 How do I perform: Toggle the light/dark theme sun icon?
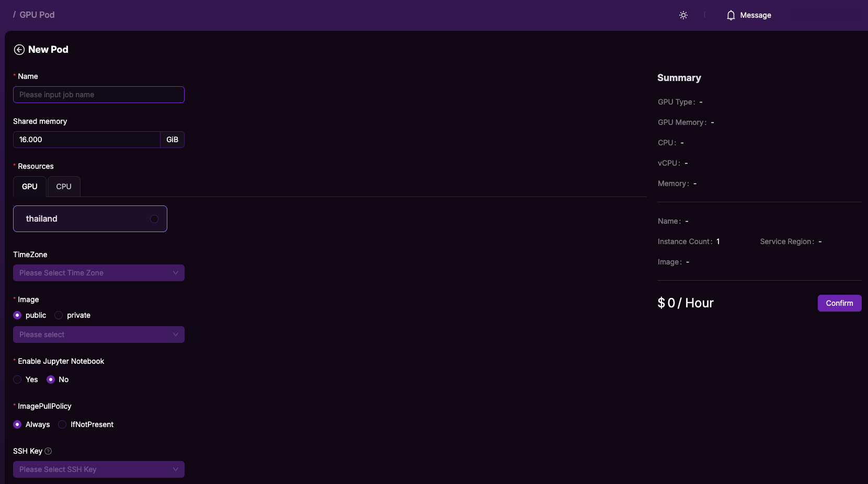(x=683, y=15)
